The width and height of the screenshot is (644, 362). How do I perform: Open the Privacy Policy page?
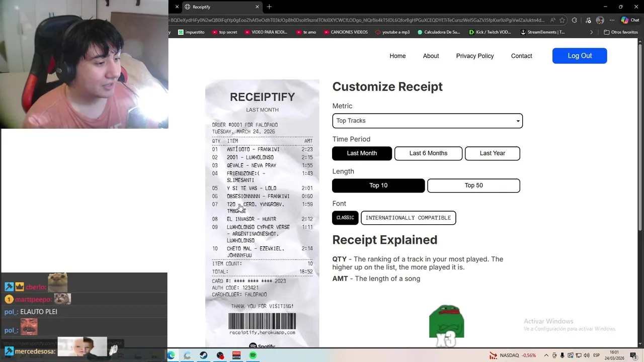(475, 56)
